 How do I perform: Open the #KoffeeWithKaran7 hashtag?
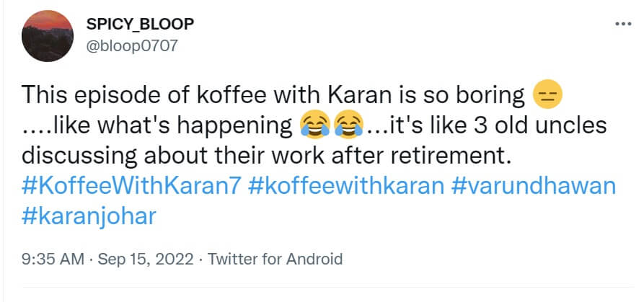pyautogui.click(x=131, y=187)
